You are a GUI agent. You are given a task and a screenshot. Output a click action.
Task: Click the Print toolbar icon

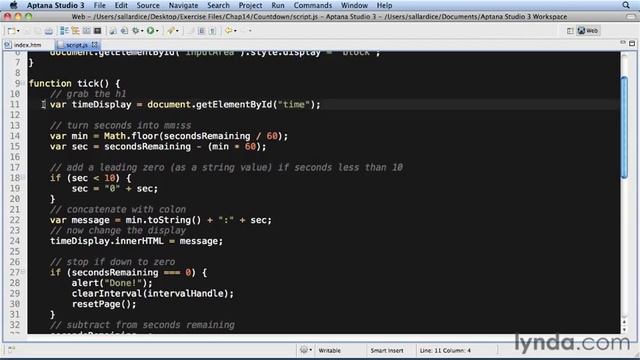click(49, 31)
